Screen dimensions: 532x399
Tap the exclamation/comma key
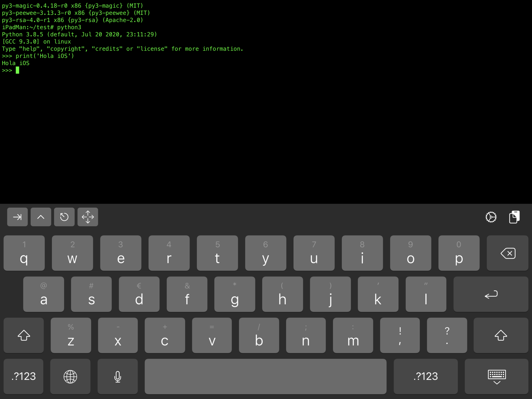pos(400,335)
